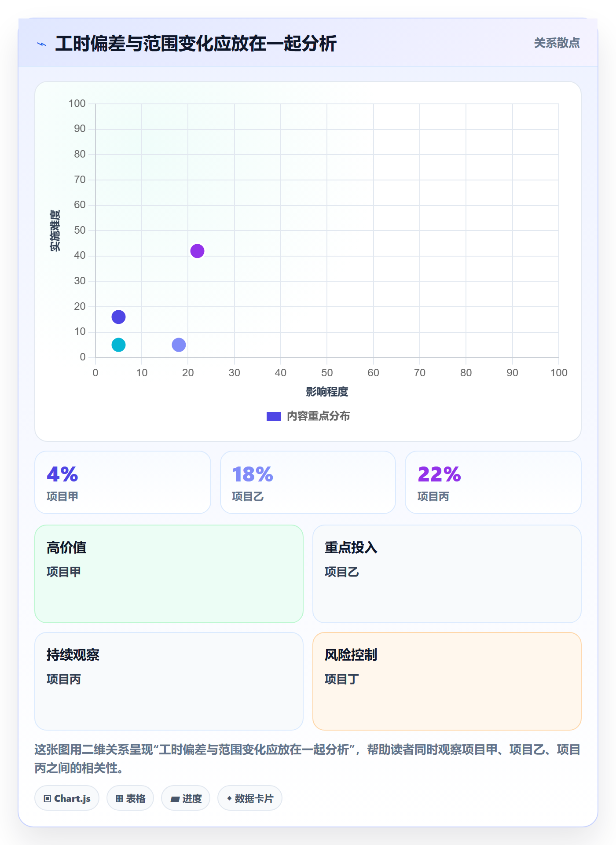Click the 进度 tag chip
Screen dimensions: 616x845
click(186, 798)
